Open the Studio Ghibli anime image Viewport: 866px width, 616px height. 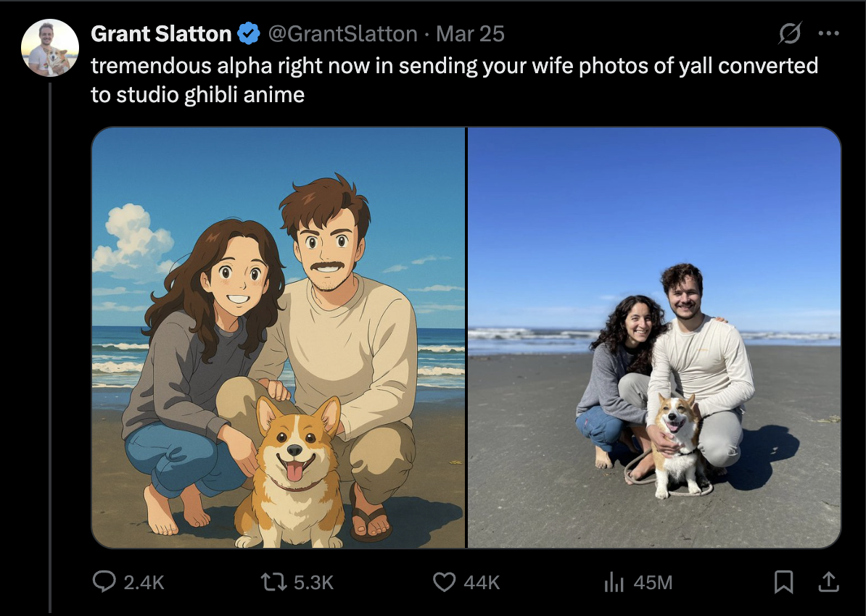click(x=279, y=337)
